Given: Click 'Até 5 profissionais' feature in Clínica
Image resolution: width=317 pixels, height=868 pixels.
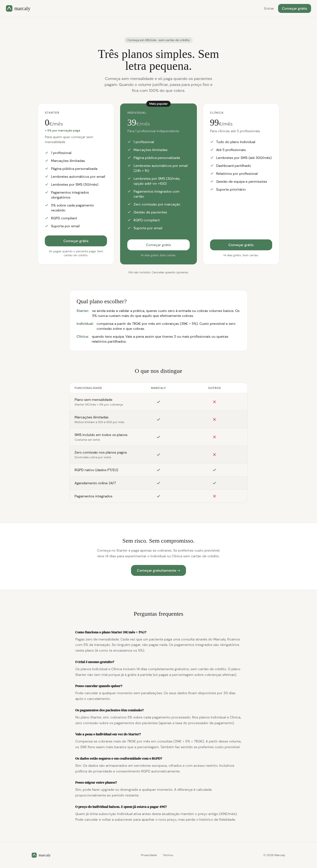Looking at the screenshot, I should pos(231,150).
